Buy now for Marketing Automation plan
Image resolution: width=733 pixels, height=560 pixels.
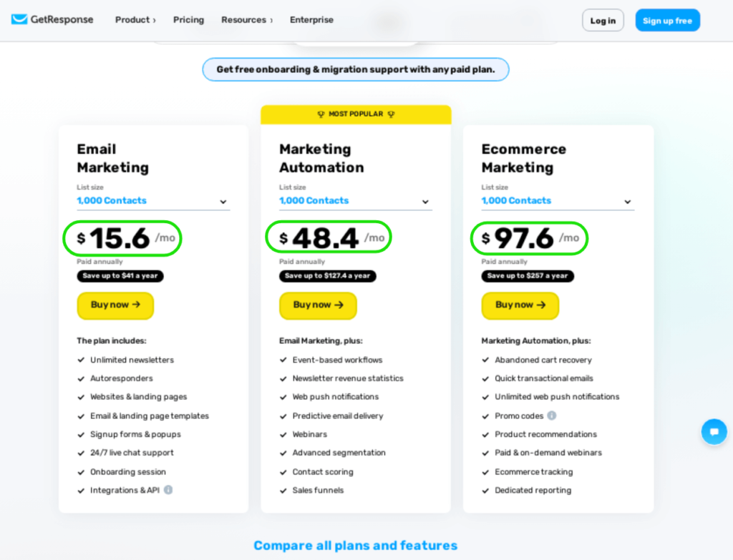pos(318,305)
